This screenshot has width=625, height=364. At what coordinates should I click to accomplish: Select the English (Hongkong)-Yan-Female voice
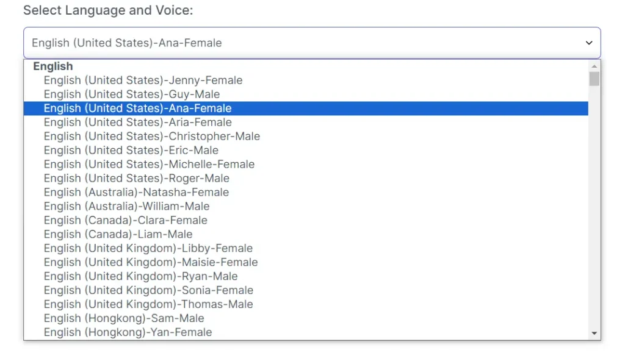click(128, 332)
